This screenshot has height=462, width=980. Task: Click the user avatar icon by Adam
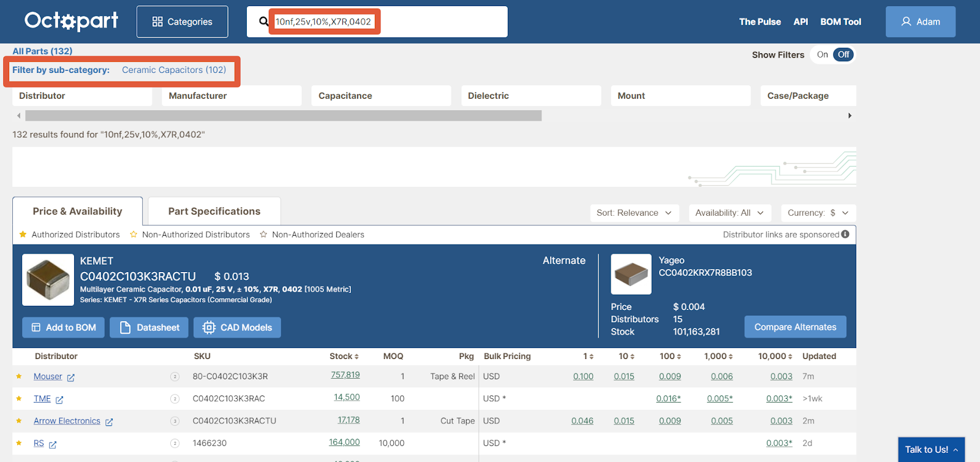907,21
